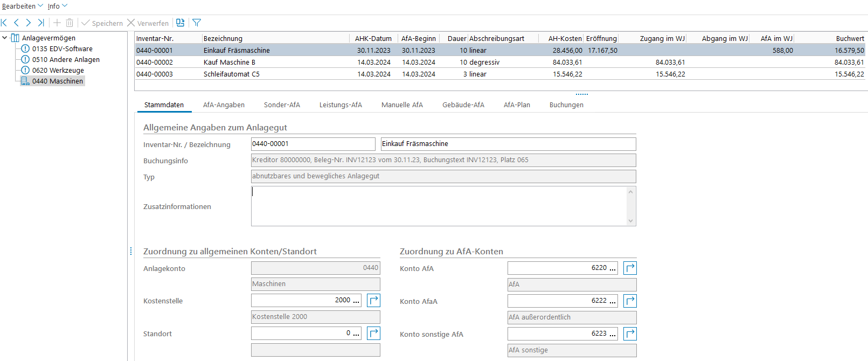The width and height of the screenshot is (868, 361).
Task: Jump to the last record
Action: click(x=40, y=23)
